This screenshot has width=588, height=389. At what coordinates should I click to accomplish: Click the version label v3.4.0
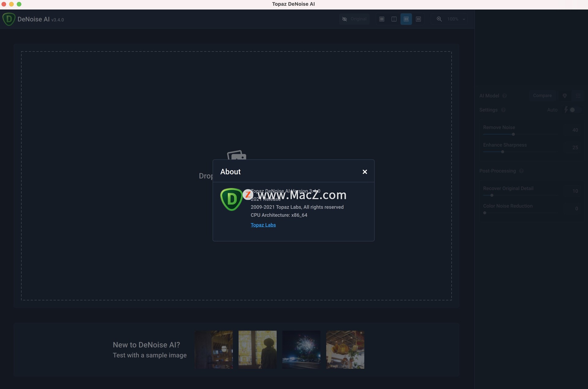point(58,20)
